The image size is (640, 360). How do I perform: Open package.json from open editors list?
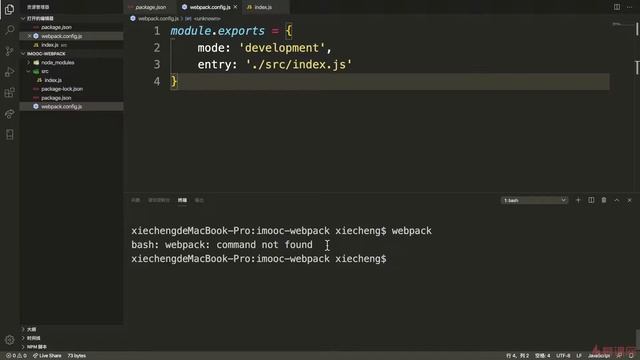pos(71,27)
